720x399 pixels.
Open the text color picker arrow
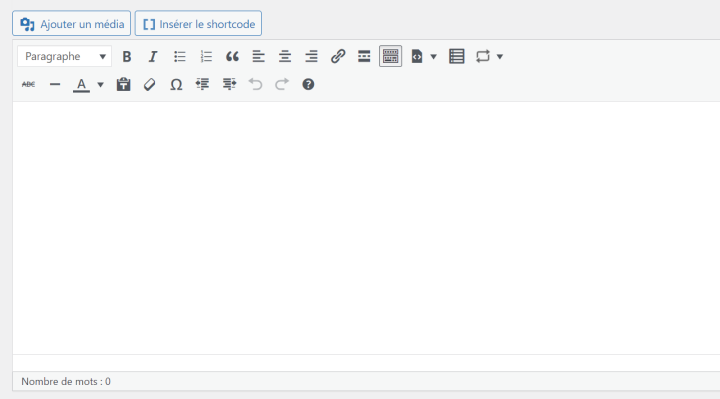coord(100,84)
